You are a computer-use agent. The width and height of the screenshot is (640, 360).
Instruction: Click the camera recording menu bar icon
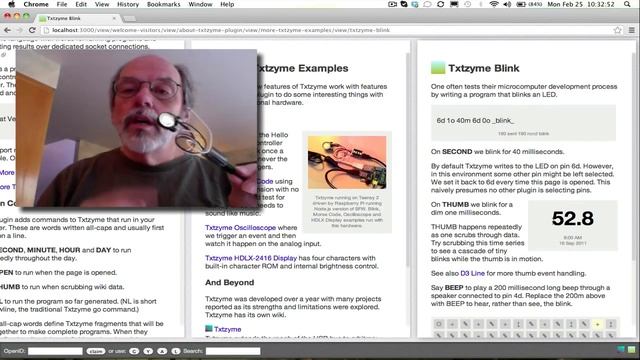(392, 4)
